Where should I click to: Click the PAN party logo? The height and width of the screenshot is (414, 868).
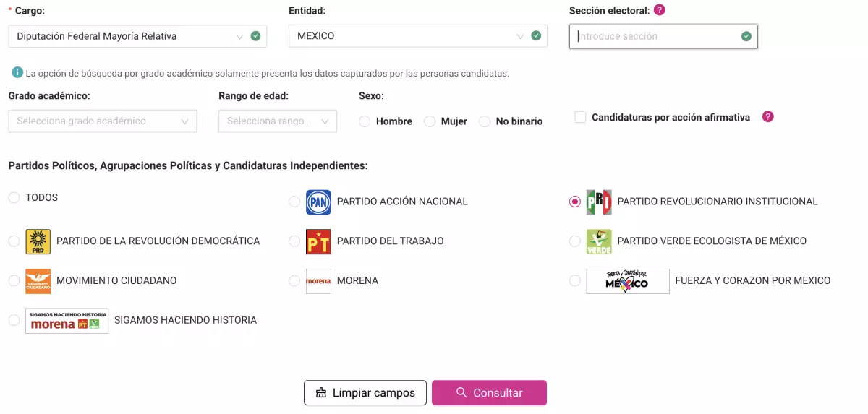pyautogui.click(x=318, y=202)
